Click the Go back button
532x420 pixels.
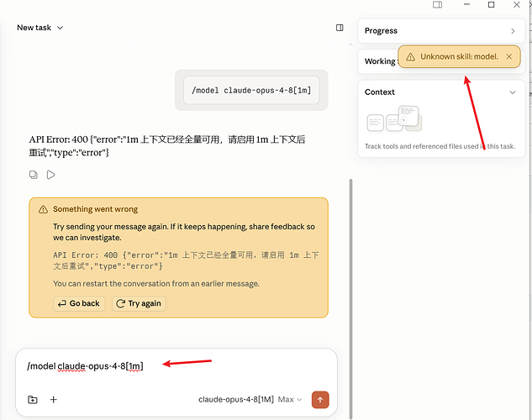(x=79, y=303)
